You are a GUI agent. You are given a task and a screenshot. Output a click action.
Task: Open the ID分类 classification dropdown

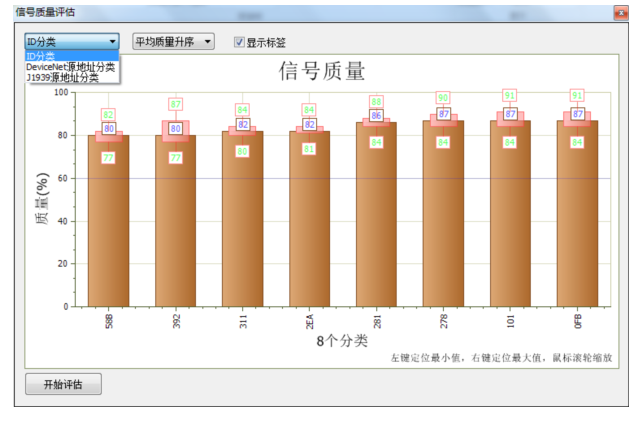point(72,41)
